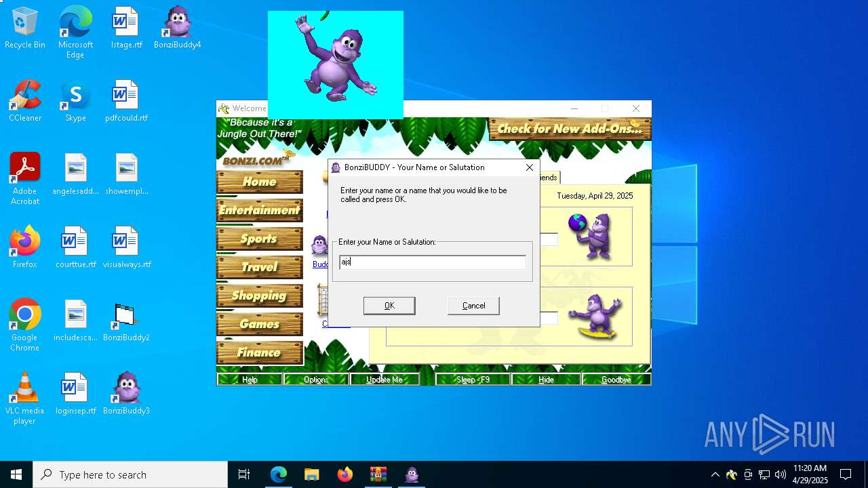Close the Your Name or Salutation dialog
Viewport: 868px width, 488px height.
[x=530, y=167]
